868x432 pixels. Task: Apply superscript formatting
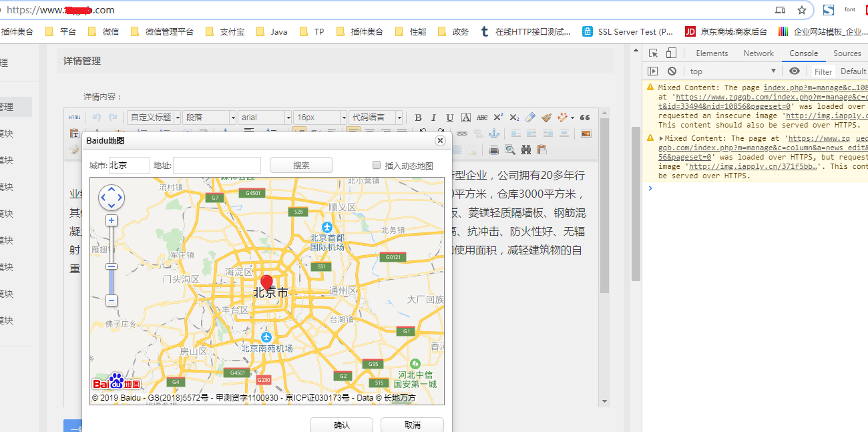coord(498,118)
